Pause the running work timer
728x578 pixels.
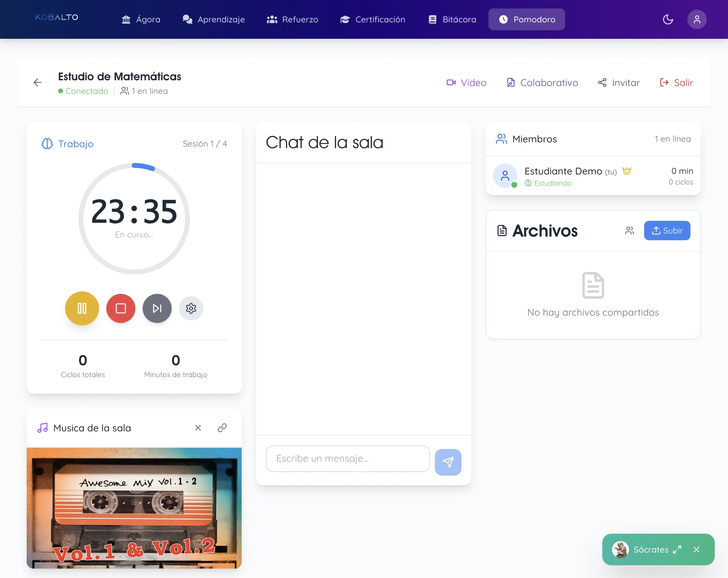coord(82,308)
